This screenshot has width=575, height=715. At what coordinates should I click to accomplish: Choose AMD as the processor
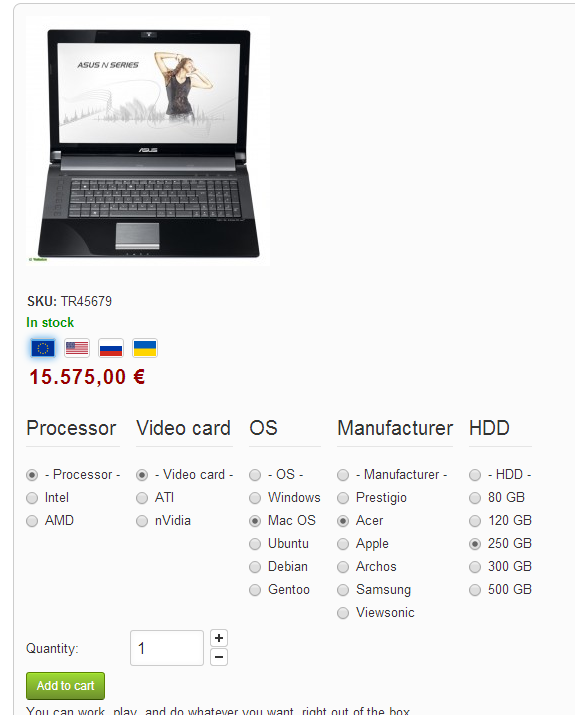[32, 521]
